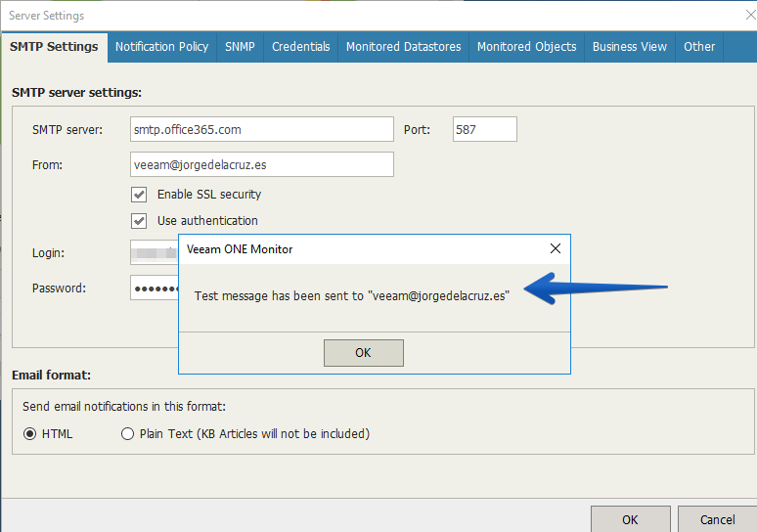This screenshot has height=532, width=757.
Task: Click the SMTP server field
Action: point(262,129)
